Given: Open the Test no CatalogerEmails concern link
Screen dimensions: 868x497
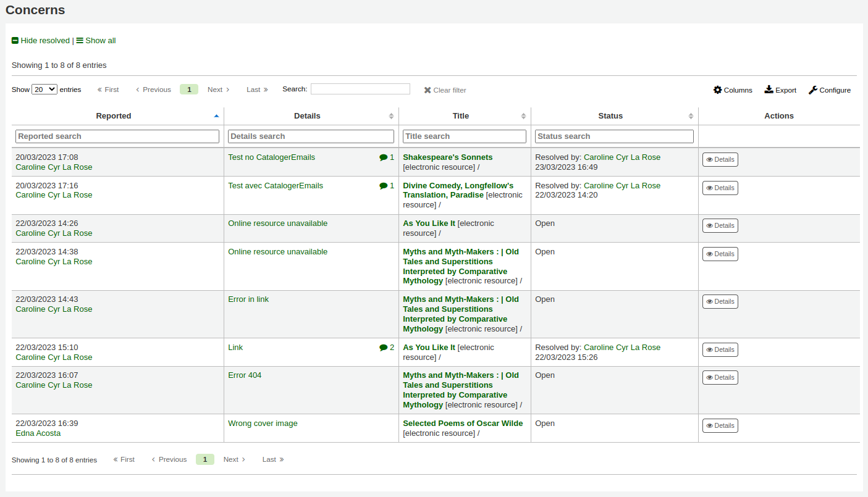Looking at the screenshot, I should tap(271, 157).
